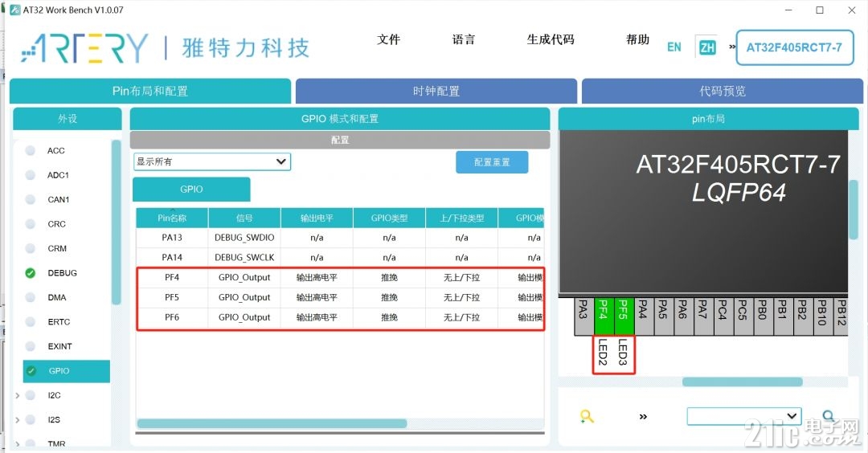
Task: Click the GPIO类型 column header
Action: click(389, 218)
